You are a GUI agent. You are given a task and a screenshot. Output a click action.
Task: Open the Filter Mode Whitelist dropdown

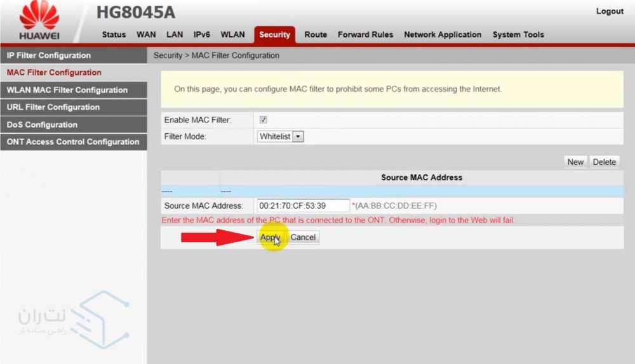(x=281, y=136)
